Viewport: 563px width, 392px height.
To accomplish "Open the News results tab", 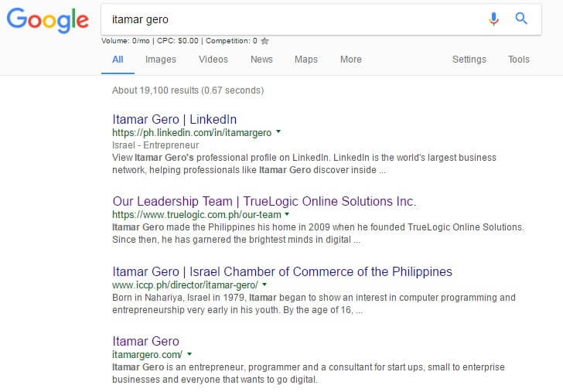I will click(261, 60).
